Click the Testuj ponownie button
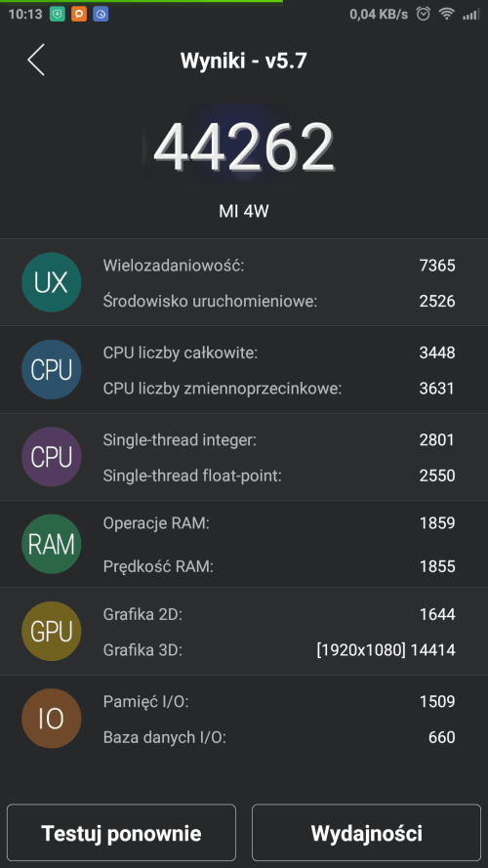The height and width of the screenshot is (868, 488). pyautogui.click(x=121, y=833)
